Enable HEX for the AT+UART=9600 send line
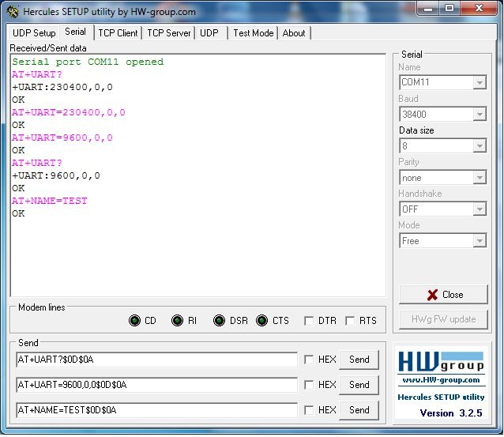 309,385
